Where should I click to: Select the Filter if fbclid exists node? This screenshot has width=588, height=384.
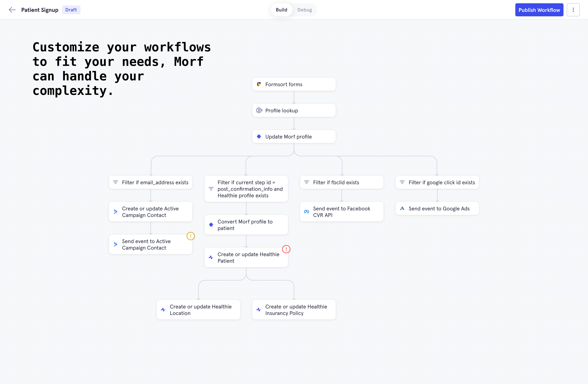(342, 182)
